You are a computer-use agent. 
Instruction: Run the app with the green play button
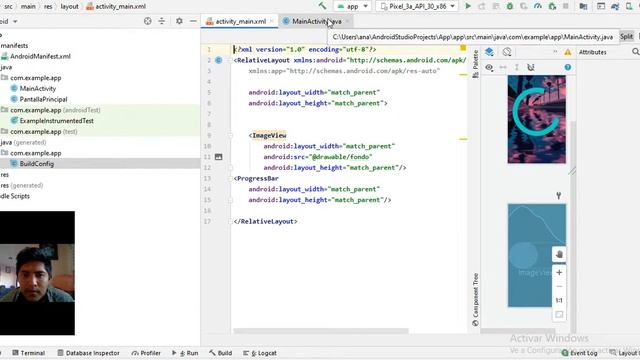(x=468, y=6)
